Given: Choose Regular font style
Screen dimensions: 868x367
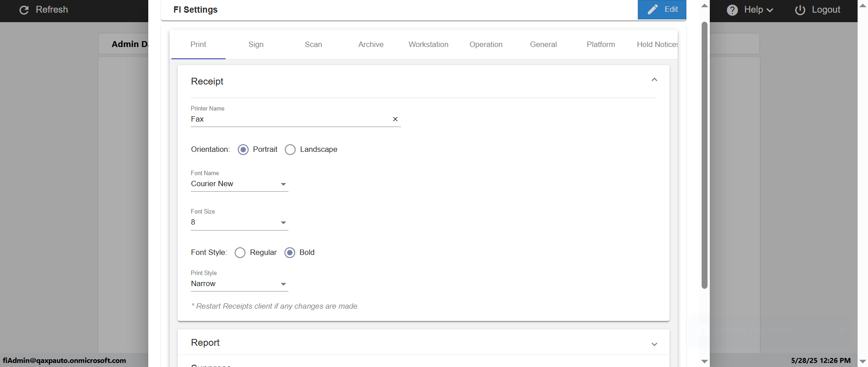Looking at the screenshot, I should point(240,253).
